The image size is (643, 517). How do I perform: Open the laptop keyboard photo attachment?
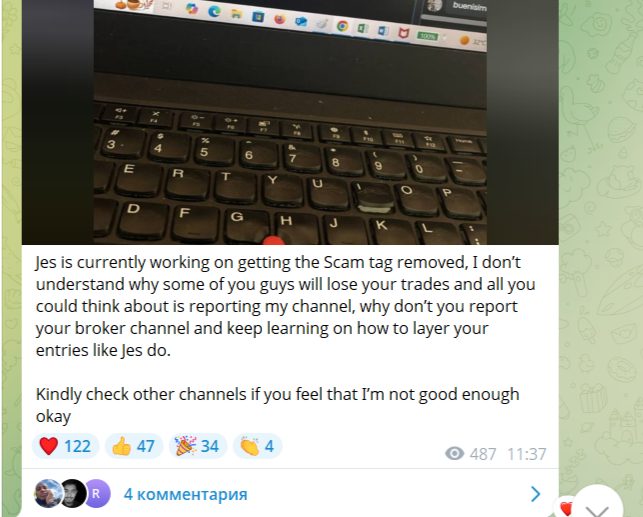(290, 122)
